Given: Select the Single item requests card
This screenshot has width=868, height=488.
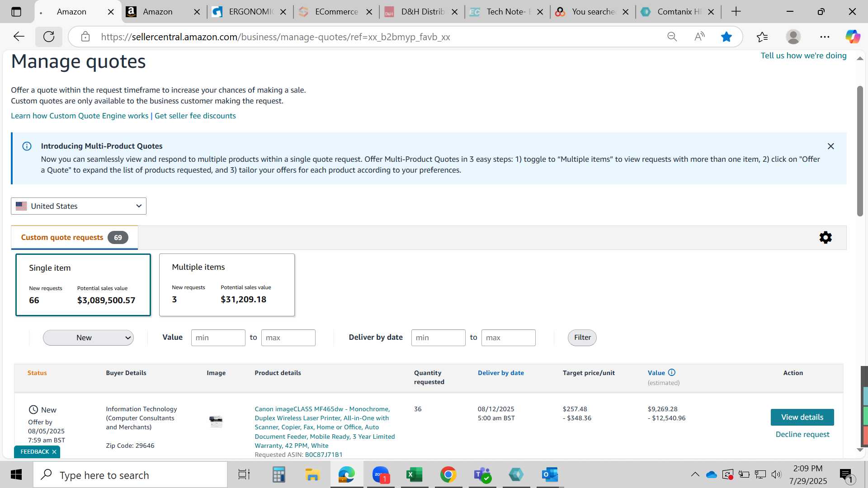Looking at the screenshot, I should tap(83, 285).
